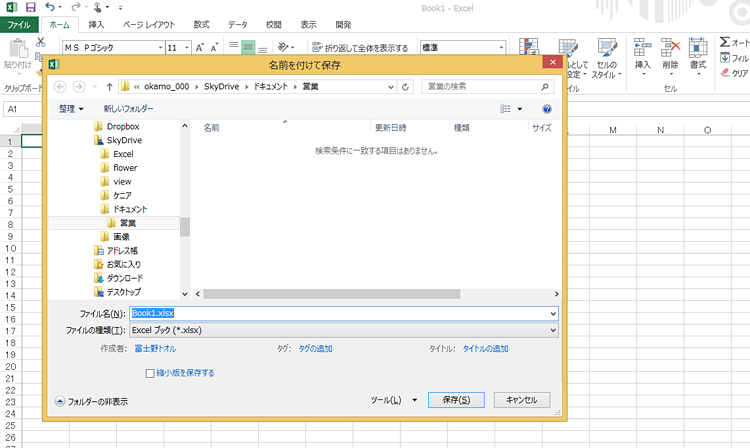Image resolution: width=750 pixels, height=448 pixels.
Task: Open the number format dropdown 標準
Action: [501, 47]
